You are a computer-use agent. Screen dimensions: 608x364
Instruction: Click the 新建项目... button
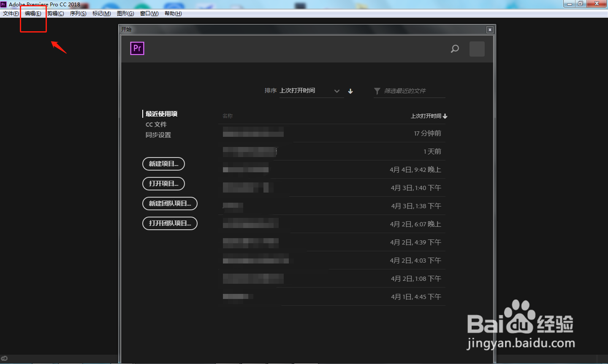coord(164,164)
